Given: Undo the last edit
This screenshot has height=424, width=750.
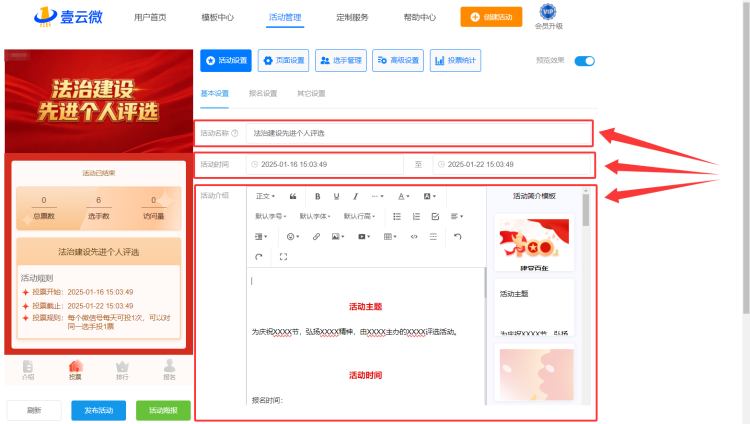Looking at the screenshot, I should (458, 236).
